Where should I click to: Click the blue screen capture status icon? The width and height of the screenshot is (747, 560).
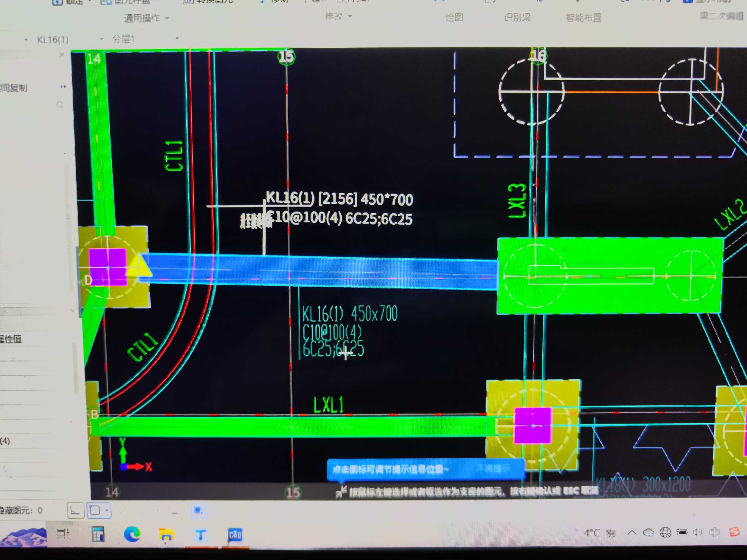[x=198, y=510]
